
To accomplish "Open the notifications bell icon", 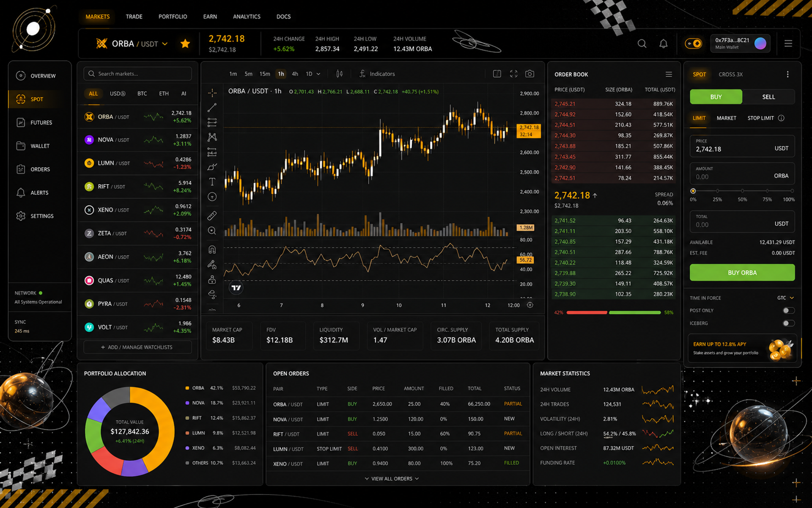I will (x=663, y=44).
